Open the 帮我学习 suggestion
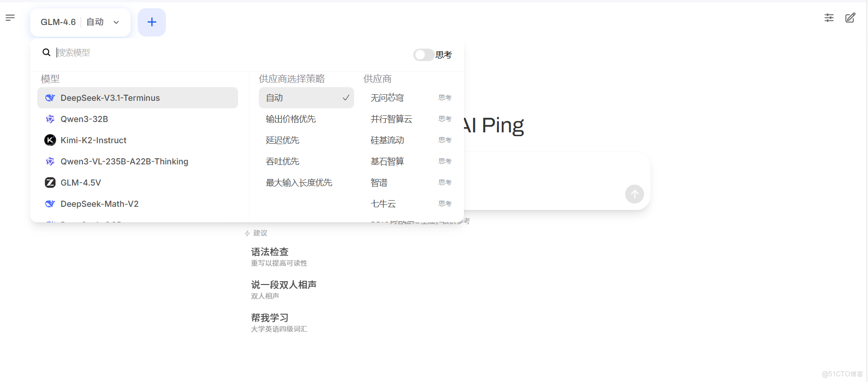The width and height of the screenshot is (868, 382). tap(270, 318)
